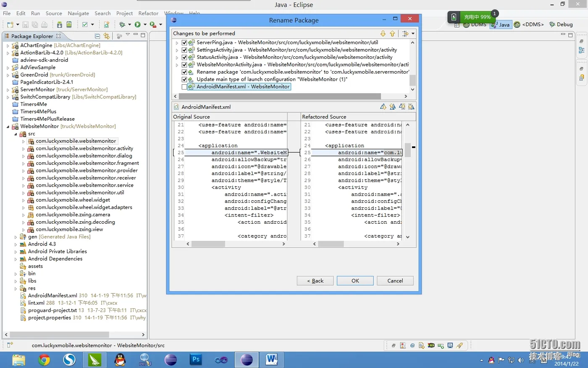Collapse the WebsiteMonitor project tree node

[8, 127]
